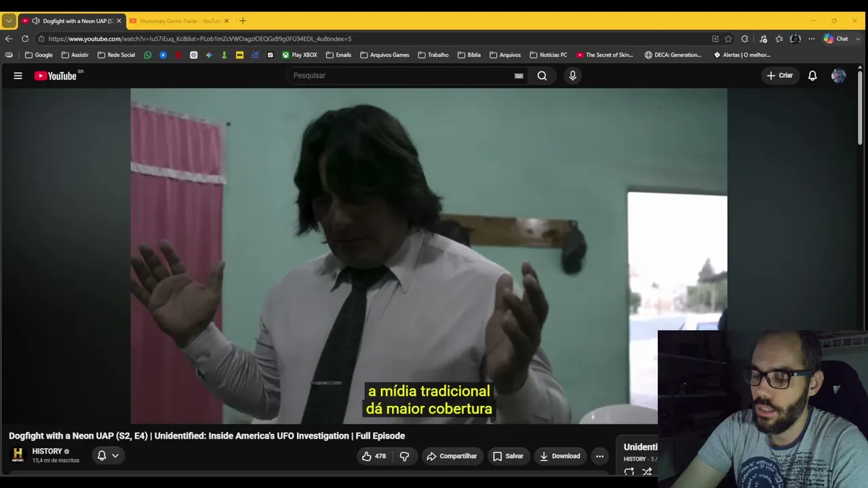This screenshot has height=488, width=868.
Task: Shuffle the playlist in the side panel
Action: click(x=647, y=472)
